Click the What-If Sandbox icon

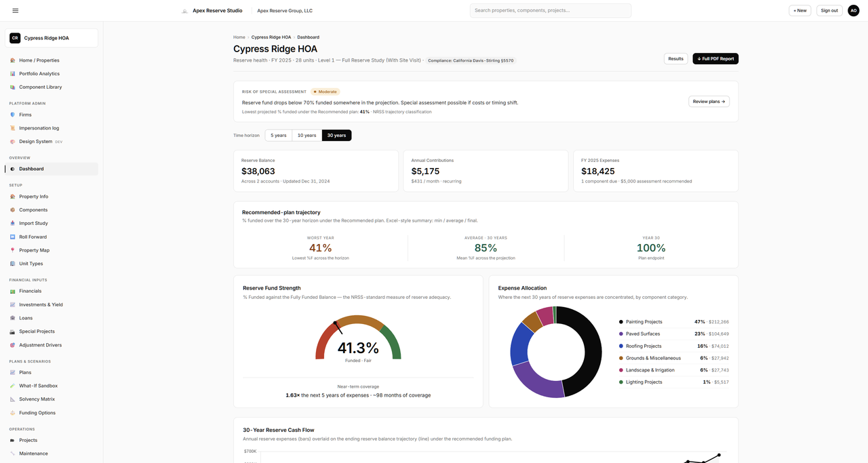[13, 386]
